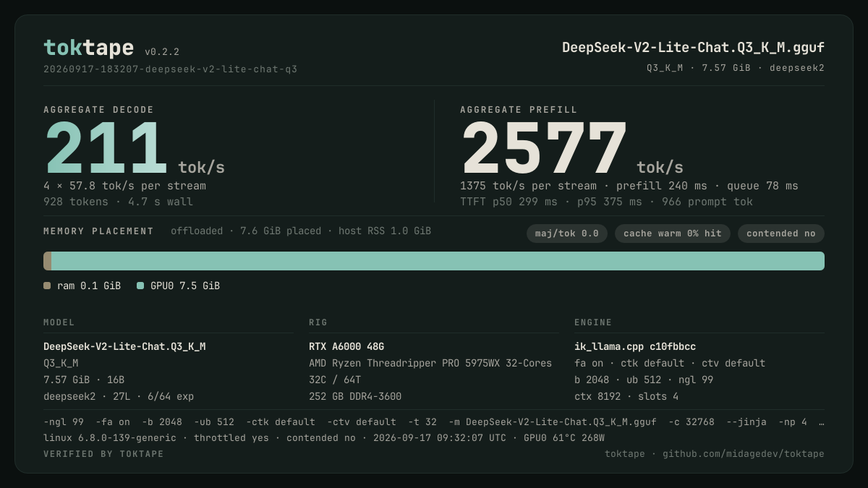
Task: Click the TTFT p50 299 ms line
Action: click(606, 202)
